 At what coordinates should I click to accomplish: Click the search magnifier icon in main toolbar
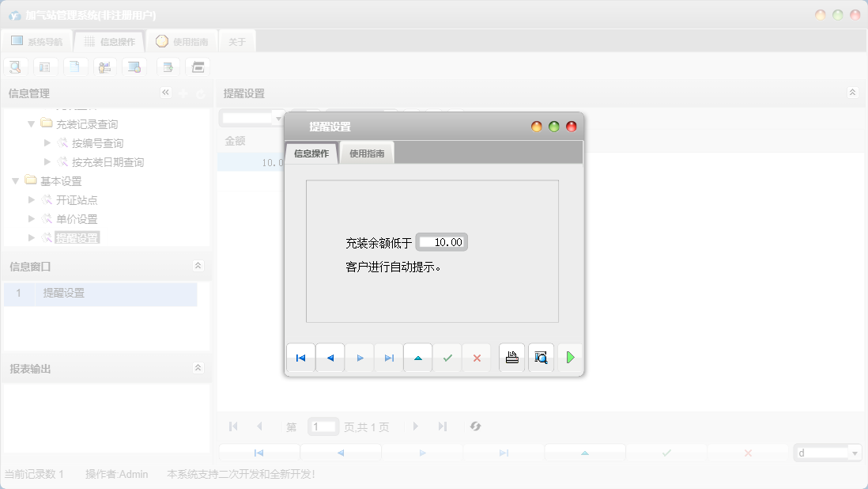[x=15, y=67]
